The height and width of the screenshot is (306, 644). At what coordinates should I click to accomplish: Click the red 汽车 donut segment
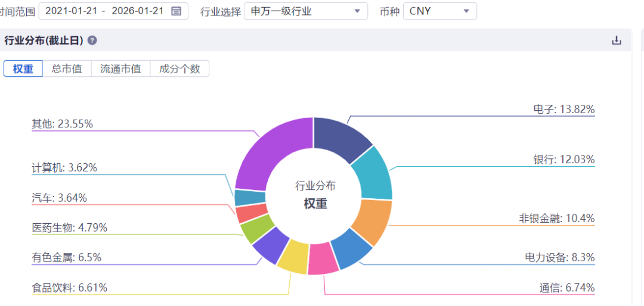(x=250, y=213)
